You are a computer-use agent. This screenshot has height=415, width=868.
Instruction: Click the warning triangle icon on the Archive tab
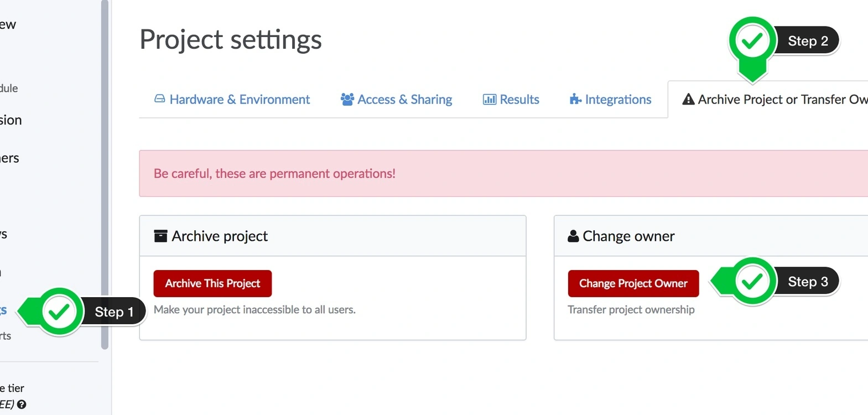tap(688, 100)
